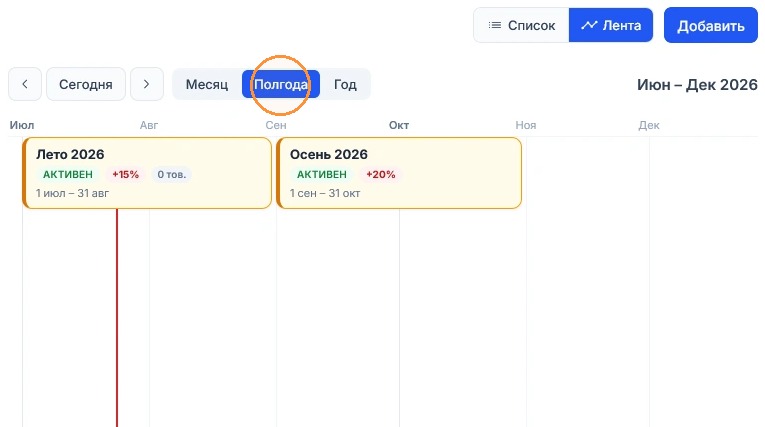
Task: Select the Полгода range tab
Action: [x=281, y=84]
